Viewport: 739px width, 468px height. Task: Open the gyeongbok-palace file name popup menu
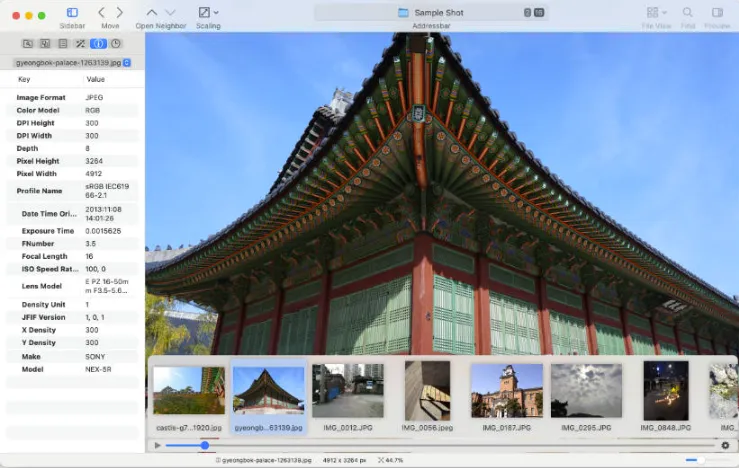pos(73,63)
